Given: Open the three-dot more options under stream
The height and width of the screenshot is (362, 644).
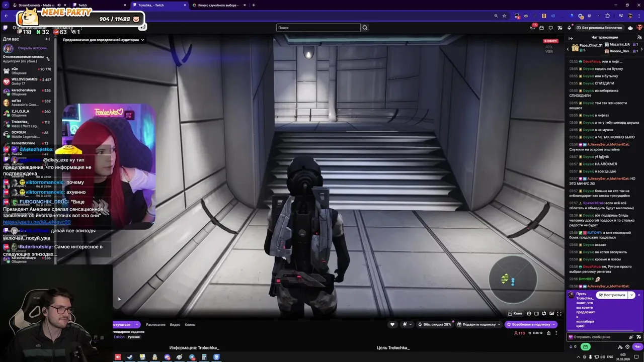Looking at the screenshot, I should click(556, 333).
